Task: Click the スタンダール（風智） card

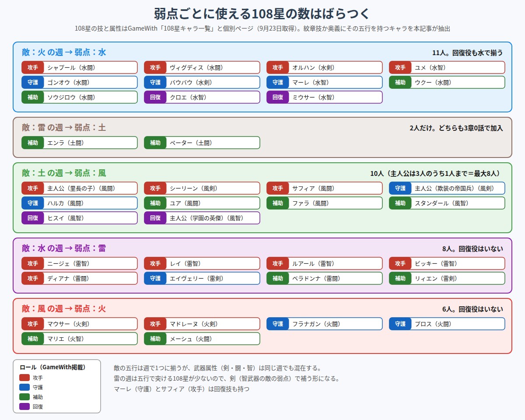Action: [447, 203]
